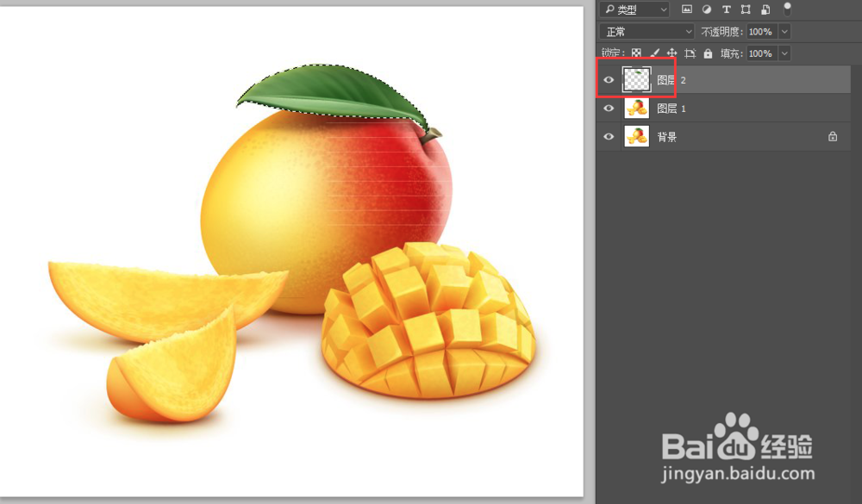Screen dimensions: 862x504
Task: Expand the 填充 slider dropdown arrow
Action: click(784, 53)
